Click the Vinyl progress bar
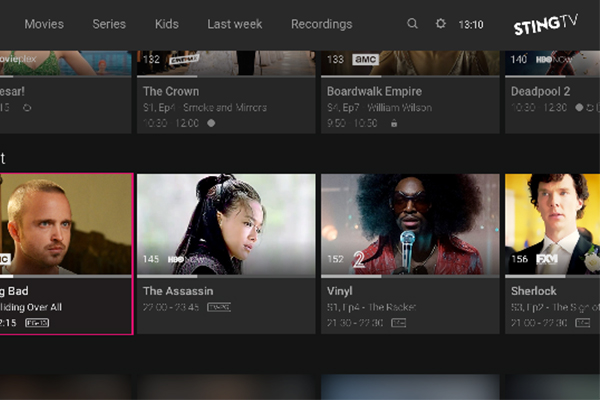Viewport: 600px width, 400px height. pyautogui.click(x=410, y=276)
